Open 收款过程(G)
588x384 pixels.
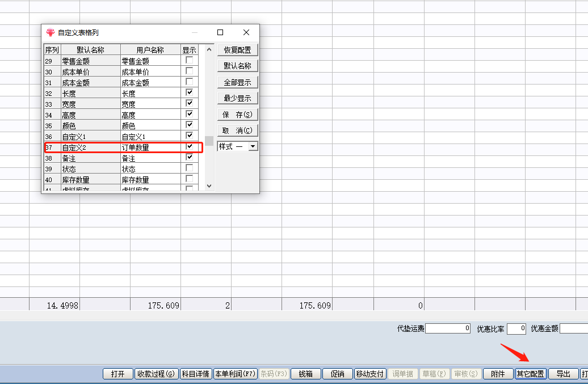[156, 374]
